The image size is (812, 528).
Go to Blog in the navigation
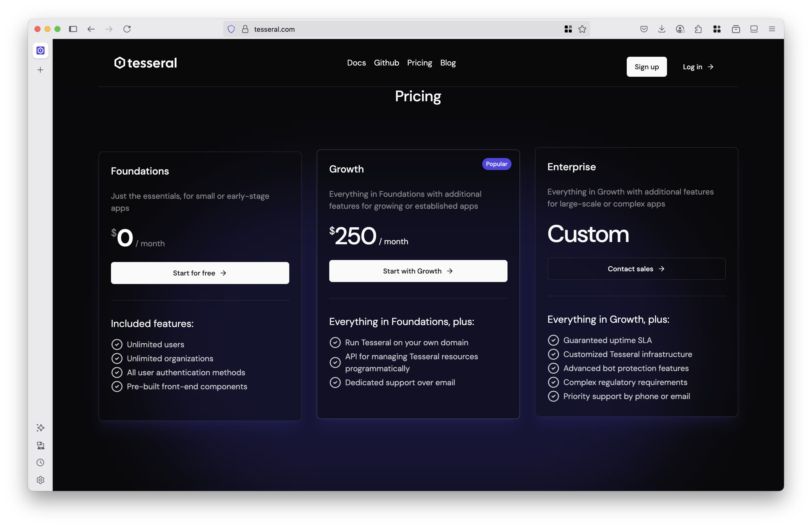[x=447, y=63]
